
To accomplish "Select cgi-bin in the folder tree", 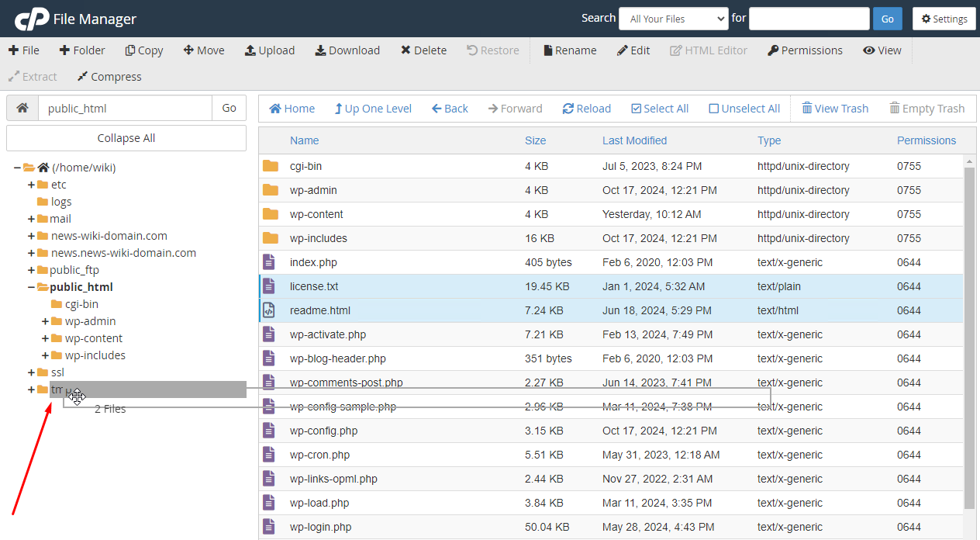I will click(x=81, y=304).
